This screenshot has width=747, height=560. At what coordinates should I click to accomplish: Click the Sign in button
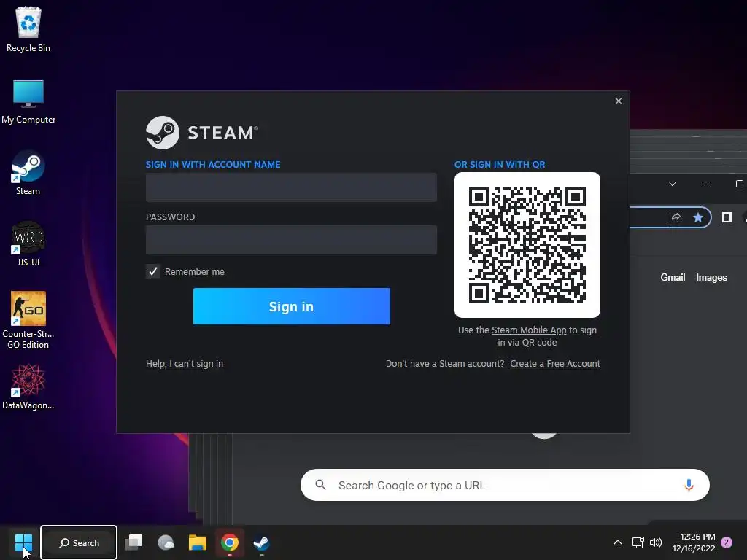(x=292, y=306)
